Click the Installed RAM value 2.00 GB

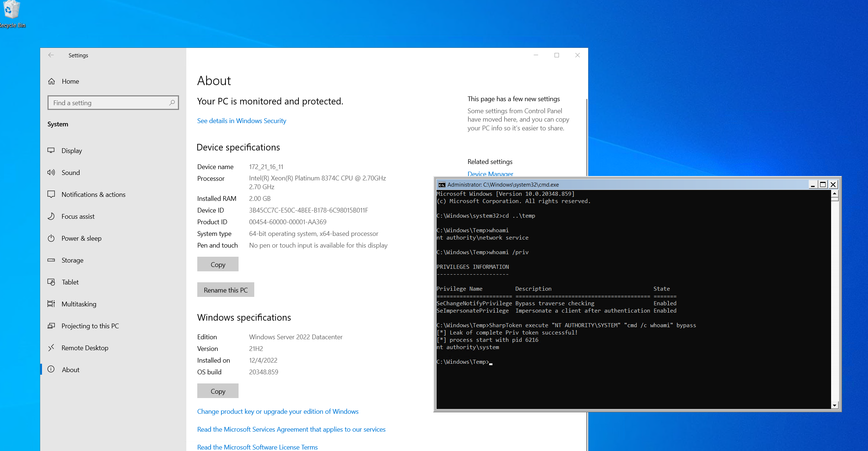point(260,199)
